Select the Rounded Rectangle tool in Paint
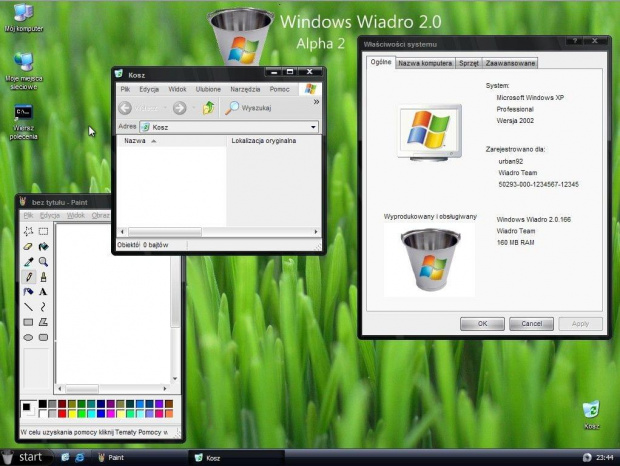The height and width of the screenshot is (466, 620). pyautogui.click(x=43, y=338)
